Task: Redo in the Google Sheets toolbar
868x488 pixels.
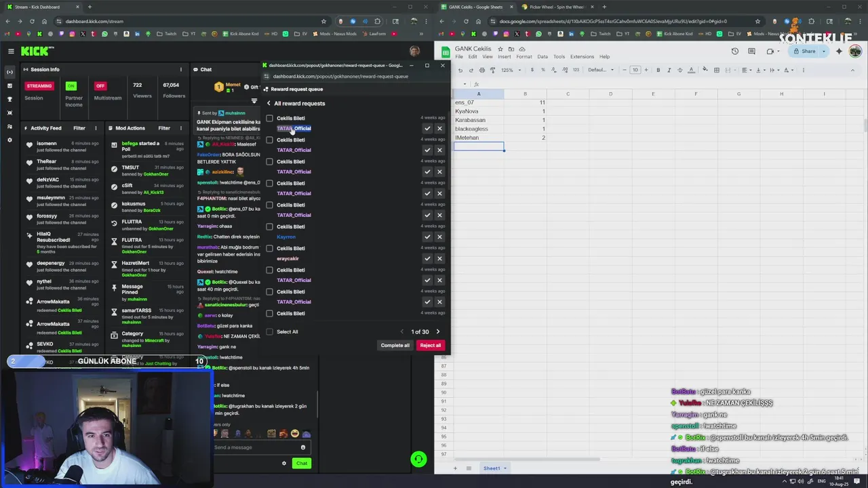Action: [x=471, y=70]
